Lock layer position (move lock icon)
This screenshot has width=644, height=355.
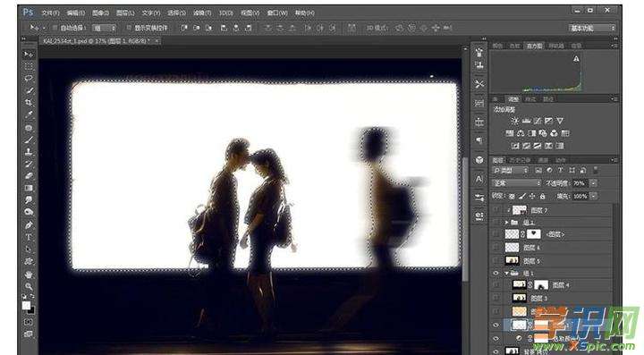click(532, 196)
